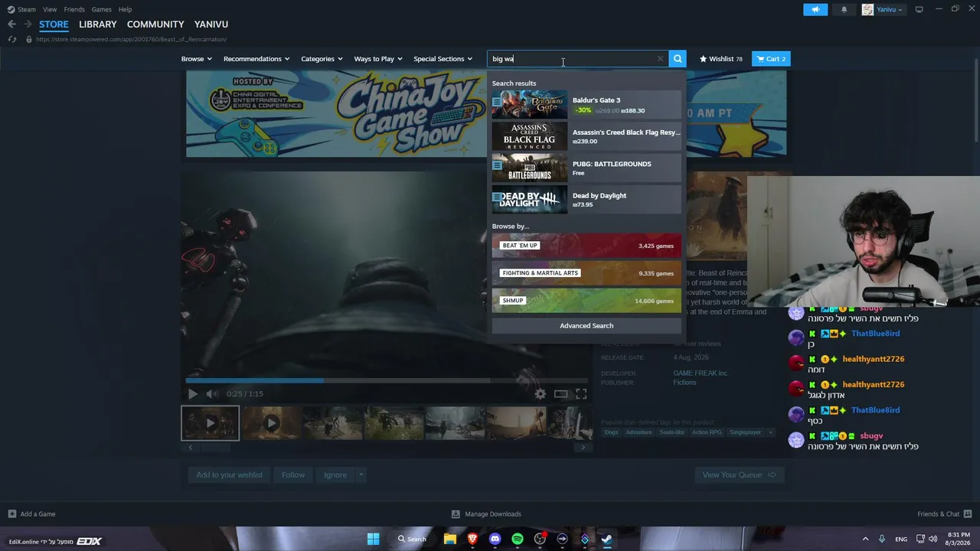Open the notifications bell
The image size is (980, 551).
[844, 9]
